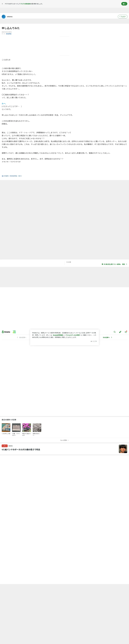
Task: Open thumbnail いささわした母
Action: coord(6,428)
